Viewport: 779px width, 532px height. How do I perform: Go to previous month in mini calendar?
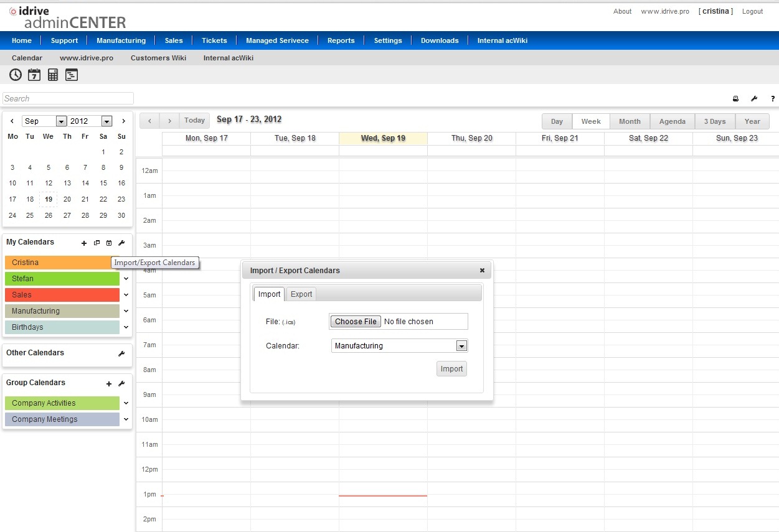[x=12, y=121]
